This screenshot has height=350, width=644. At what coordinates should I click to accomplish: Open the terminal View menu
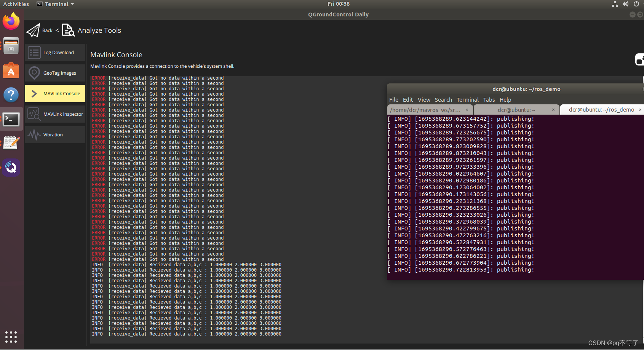point(424,100)
